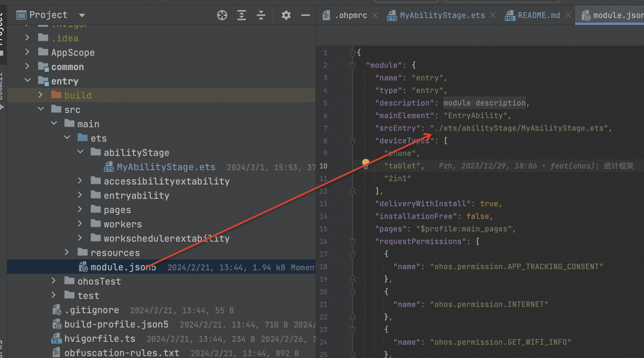Expand the ohosTest folder
This screenshot has height=358, width=644.
pyautogui.click(x=53, y=281)
